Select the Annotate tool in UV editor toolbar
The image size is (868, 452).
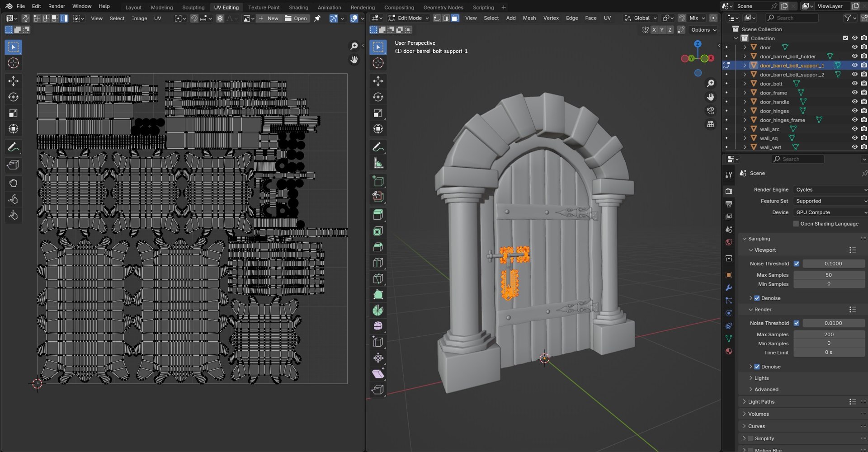click(x=13, y=147)
